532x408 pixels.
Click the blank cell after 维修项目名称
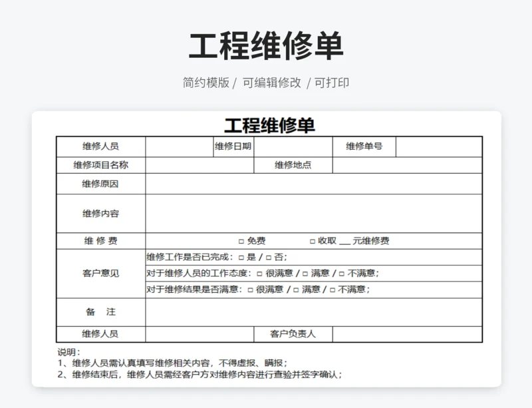(x=199, y=166)
